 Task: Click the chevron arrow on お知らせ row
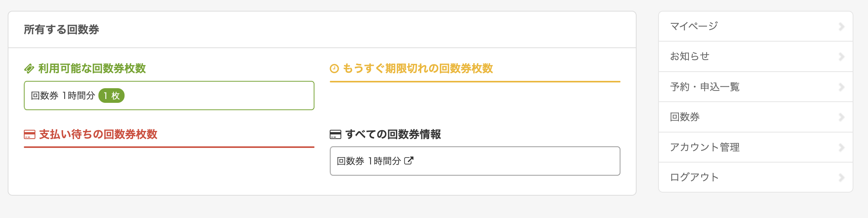tap(841, 57)
